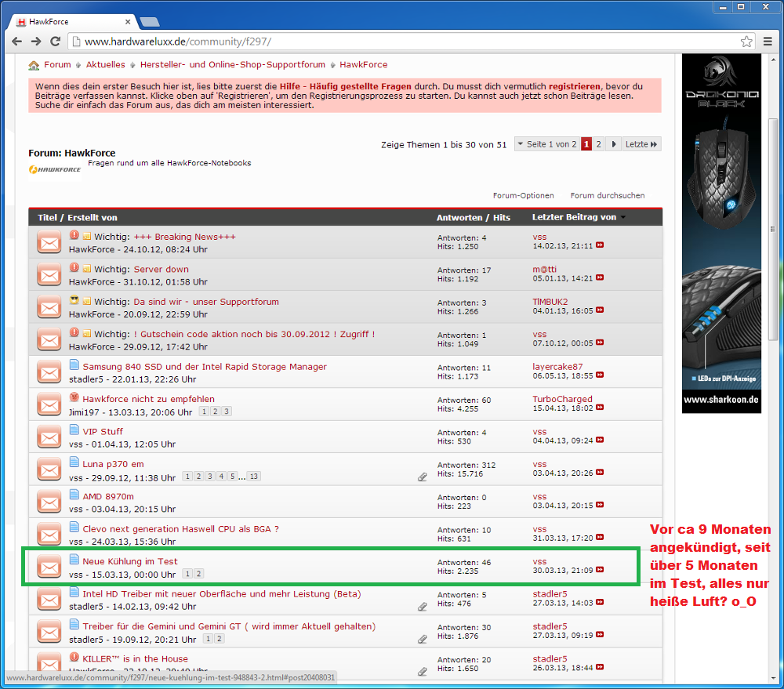This screenshot has width=784, height=689.
Task: Toggle sort order arrow beside Letzter Beitrag von
Action: pyautogui.click(x=623, y=217)
